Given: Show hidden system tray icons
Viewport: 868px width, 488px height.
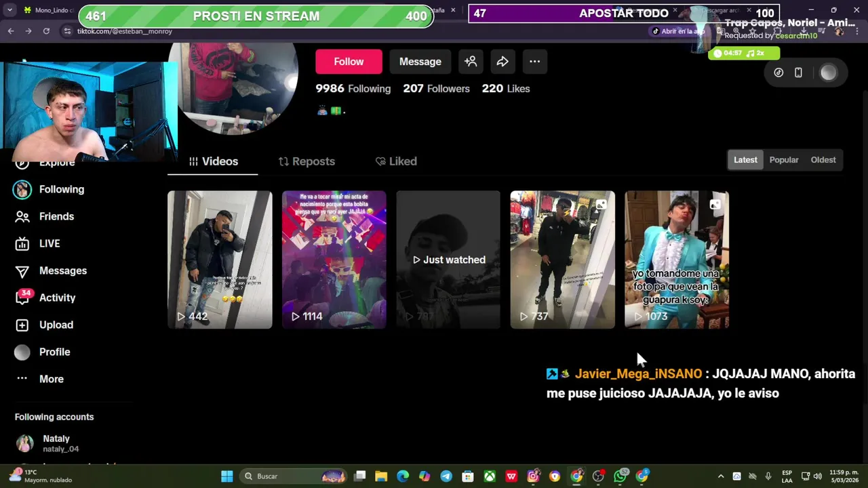Looking at the screenshot, I should tap(721, 476).
